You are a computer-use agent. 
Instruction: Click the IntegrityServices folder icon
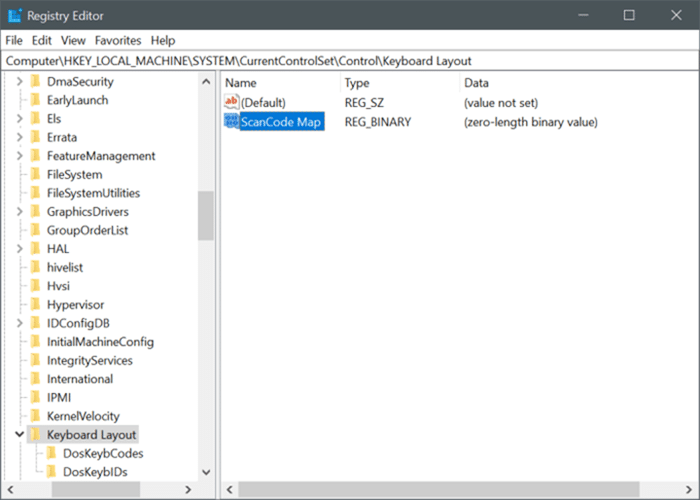pos(35,361)
